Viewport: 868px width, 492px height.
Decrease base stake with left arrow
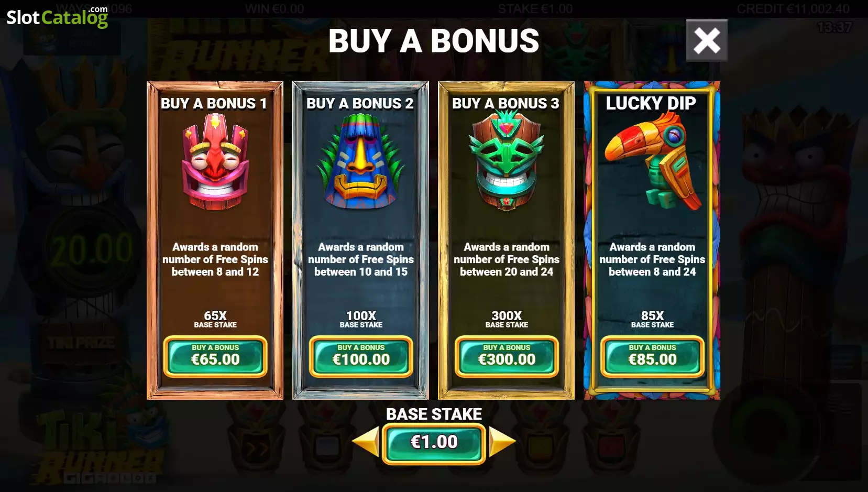pos(366,441)
